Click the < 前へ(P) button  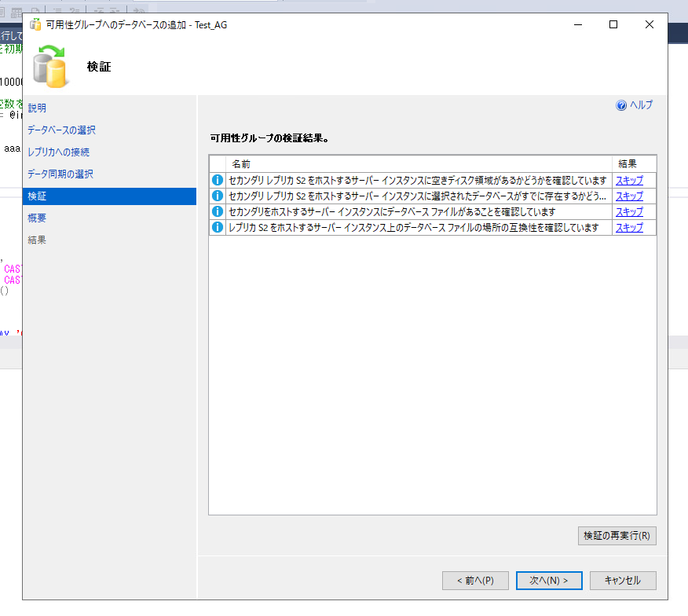(x=475, y=581)
